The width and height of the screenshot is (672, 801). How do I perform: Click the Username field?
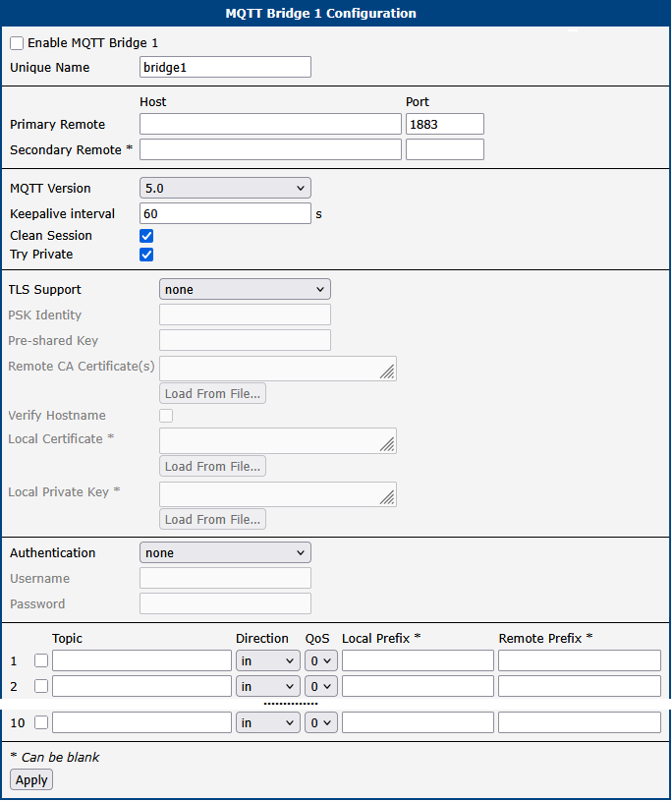[225, 578]
